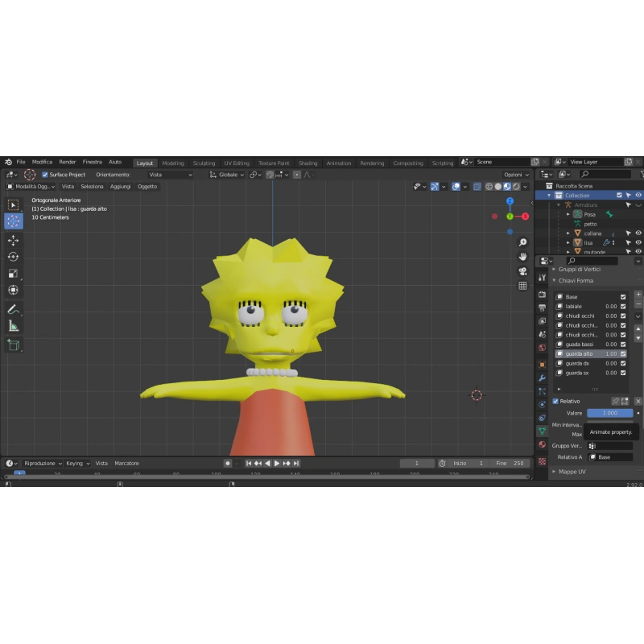Add a new shape key with plus button
This screenshot has width=644, height=644.
(638, 295)
